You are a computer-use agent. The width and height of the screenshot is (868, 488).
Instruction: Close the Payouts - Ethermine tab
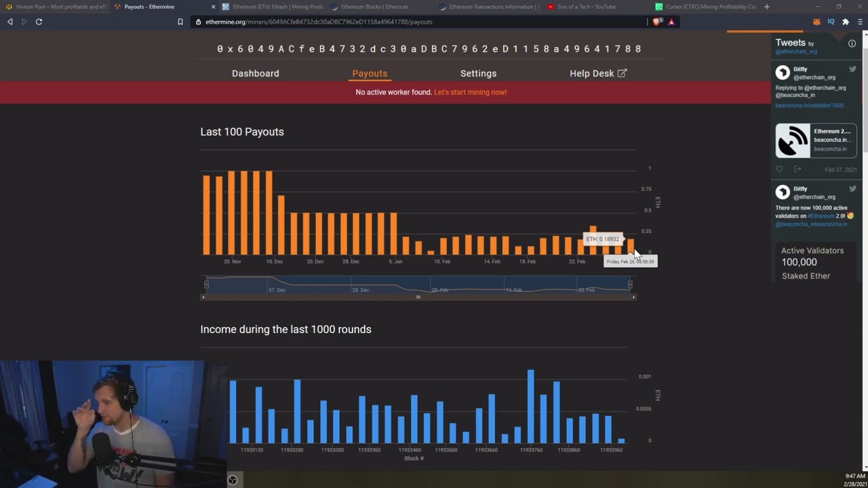(214, 7)
